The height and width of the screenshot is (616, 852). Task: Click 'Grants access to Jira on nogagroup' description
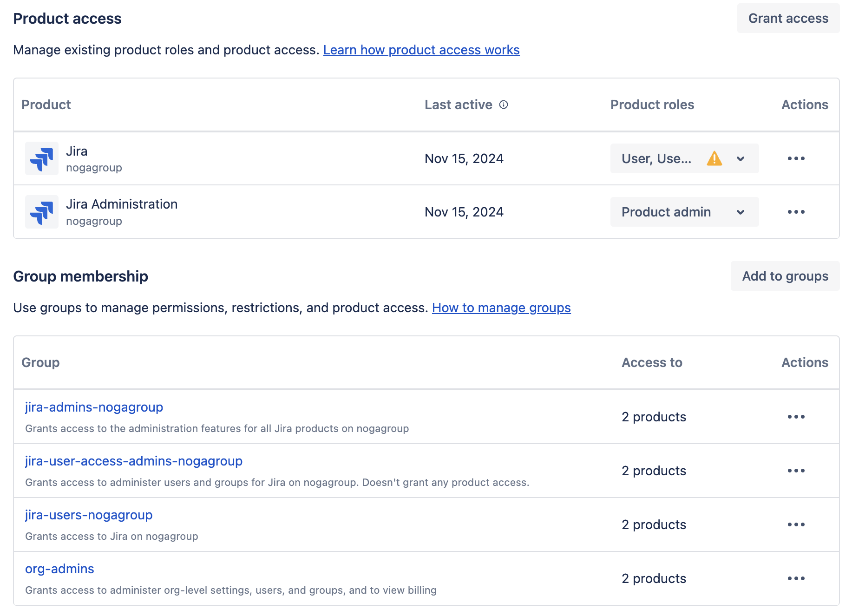tap(111, 536)
